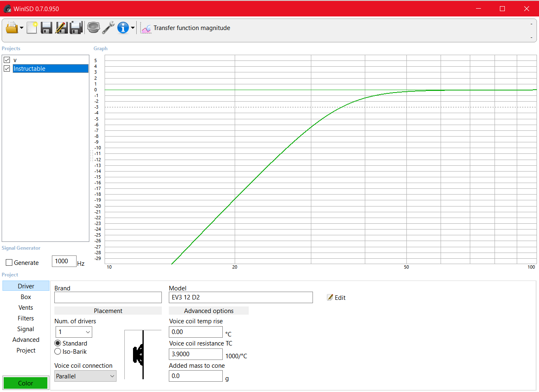
Task: Click the Edit button beside the Model field
Action: (x=336, y=297)
